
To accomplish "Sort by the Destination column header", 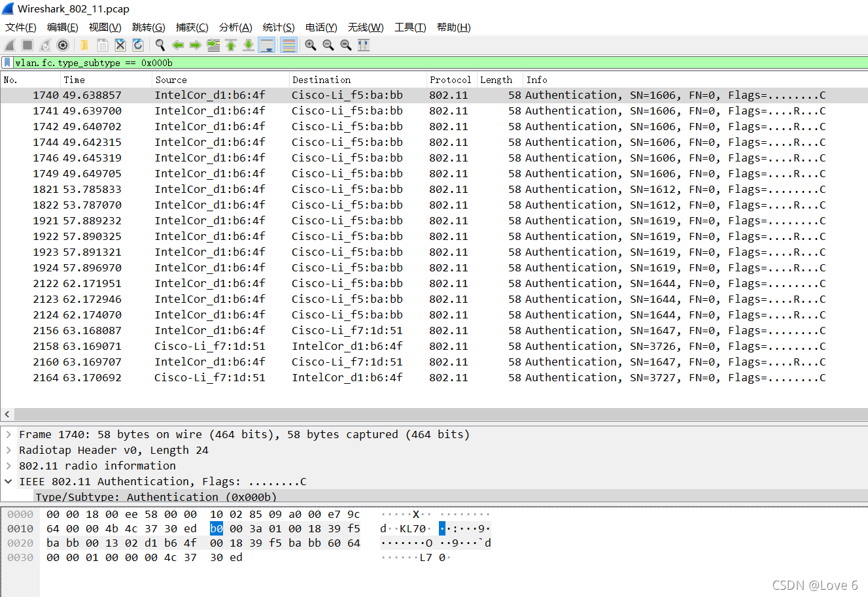I will [x=358, y=80].
